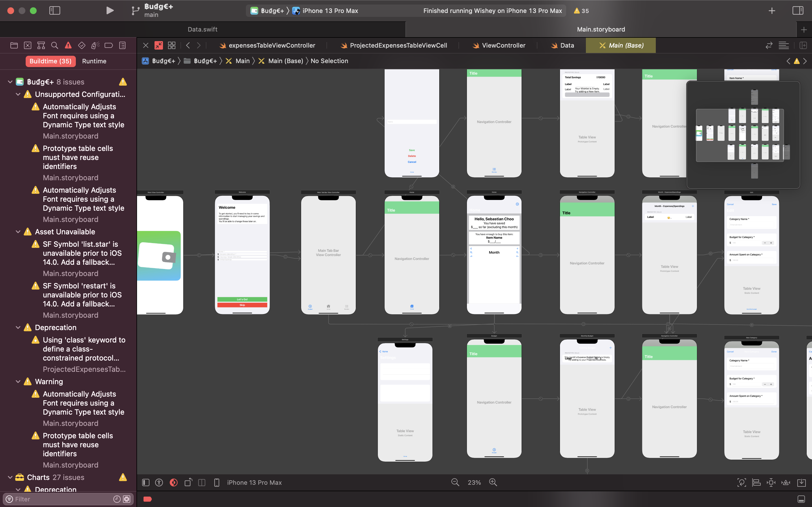This screenshot has width=812, height=507.
Task: Toggle the accessibility inspector in canvas bar
Action: [159, 482]
